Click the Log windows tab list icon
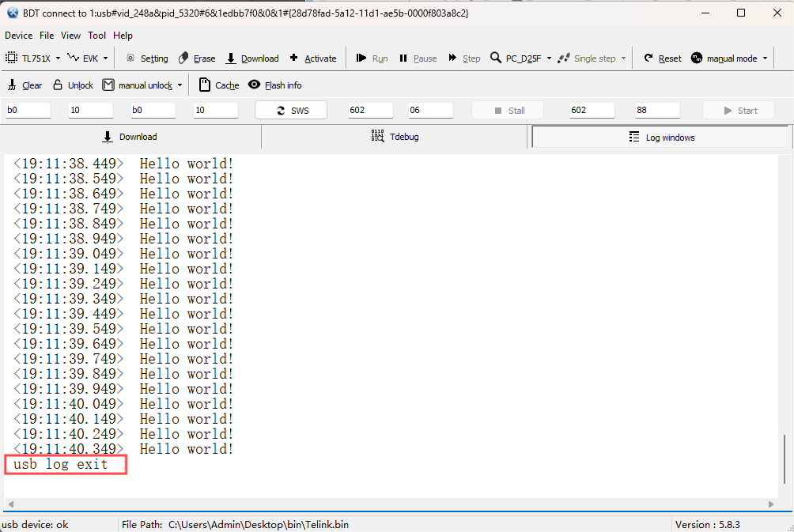This screenshot has width=794, height=532. pos(634,137)
